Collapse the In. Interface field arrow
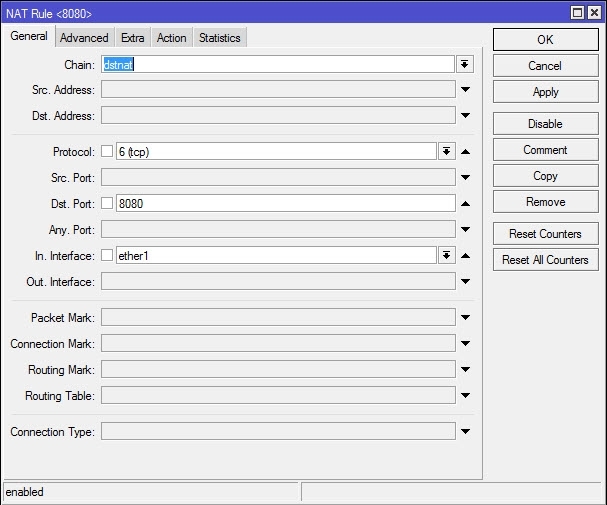 point(465,256)
